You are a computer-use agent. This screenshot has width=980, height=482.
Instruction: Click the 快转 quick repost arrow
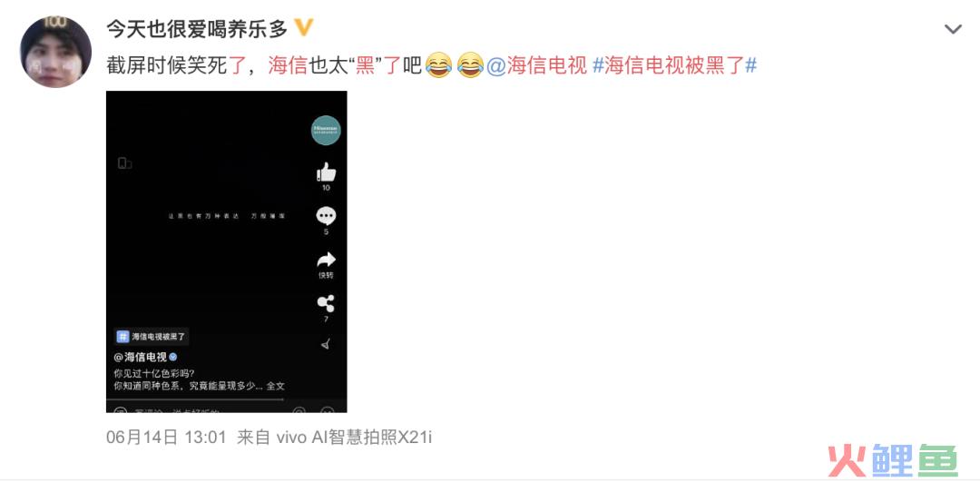point(326,261)
